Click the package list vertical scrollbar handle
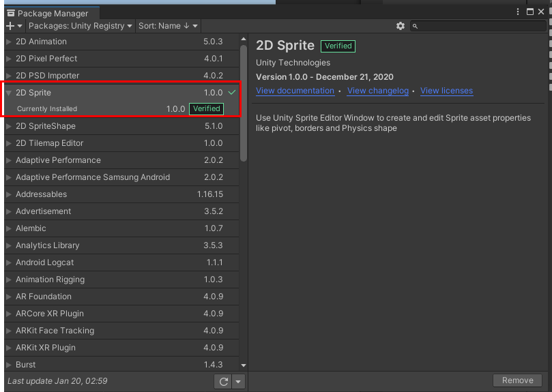 point(244,103)
